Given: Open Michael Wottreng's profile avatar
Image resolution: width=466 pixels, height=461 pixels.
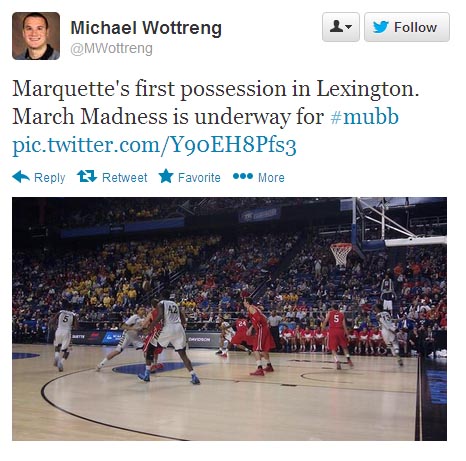Looking at the screenshot, I should [36, 36].
